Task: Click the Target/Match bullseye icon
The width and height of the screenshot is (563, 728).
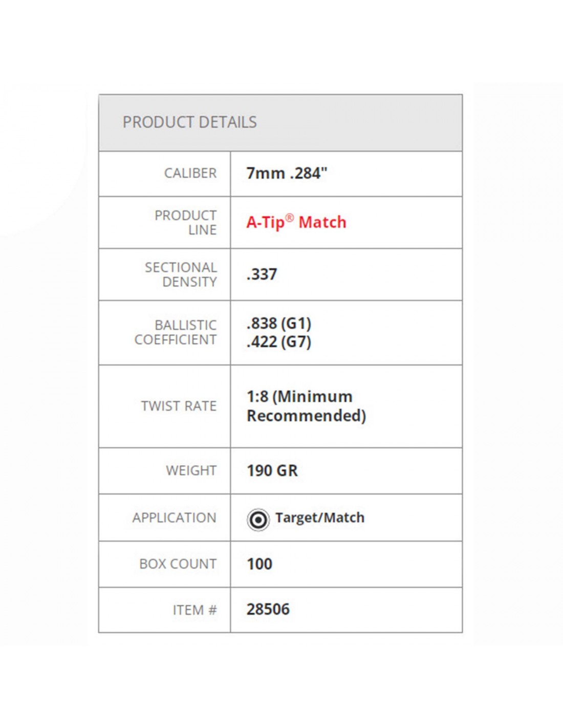Action: [x=258, y=520]
